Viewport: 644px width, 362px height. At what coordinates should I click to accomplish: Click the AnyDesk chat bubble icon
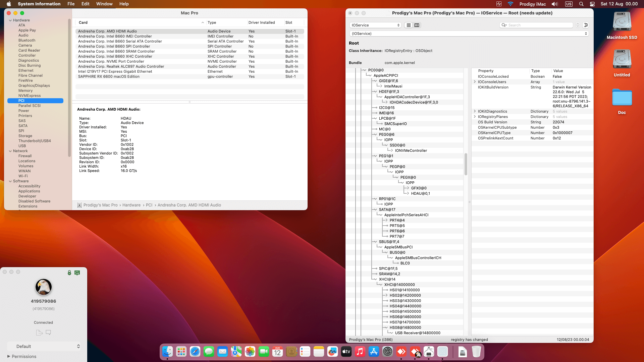pos(48,333)
